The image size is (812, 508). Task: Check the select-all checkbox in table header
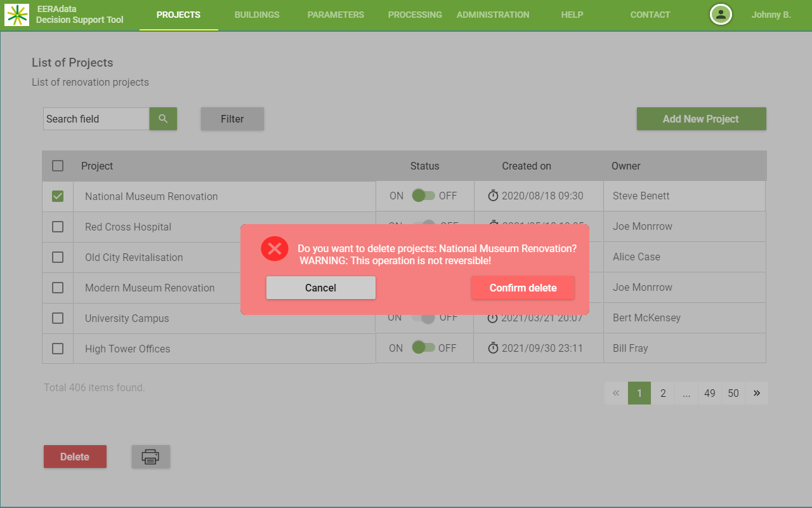point(58,166)
